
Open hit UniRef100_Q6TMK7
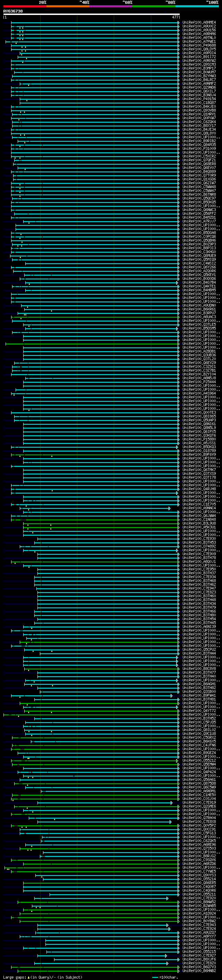point(199,470)
